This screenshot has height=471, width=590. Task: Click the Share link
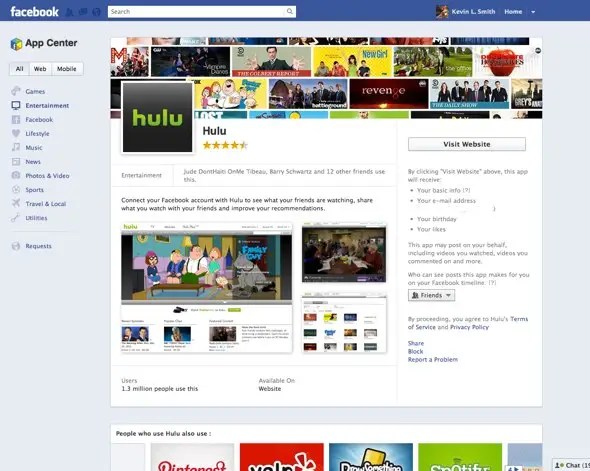click(x=416, y=343)
